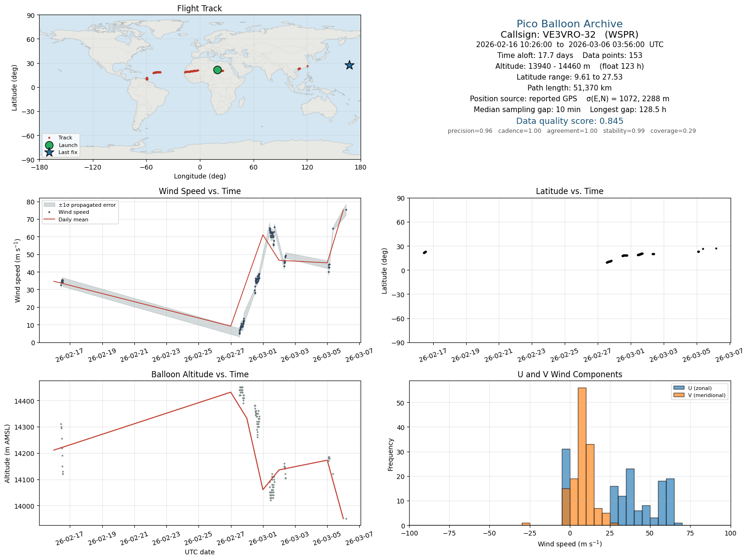The image size is (749, 560).
Task: Select the "Callsign: VE3VRO-32 (WSPR)" line
Action: pos(569,34)
